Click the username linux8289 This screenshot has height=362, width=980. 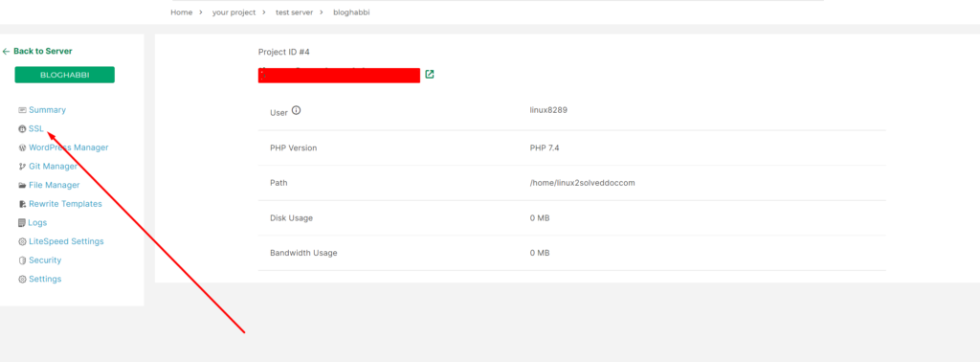coord(548,110)
